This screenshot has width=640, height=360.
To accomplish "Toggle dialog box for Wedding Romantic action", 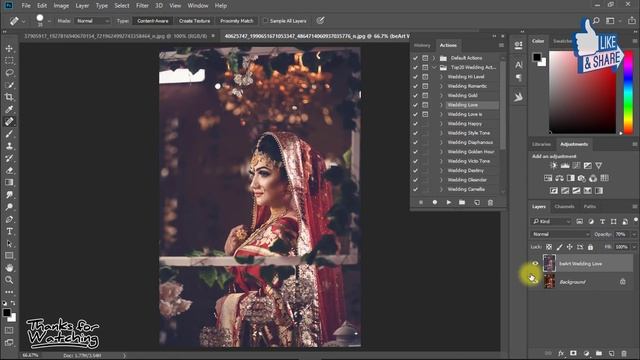I will (x=425, y=86).
